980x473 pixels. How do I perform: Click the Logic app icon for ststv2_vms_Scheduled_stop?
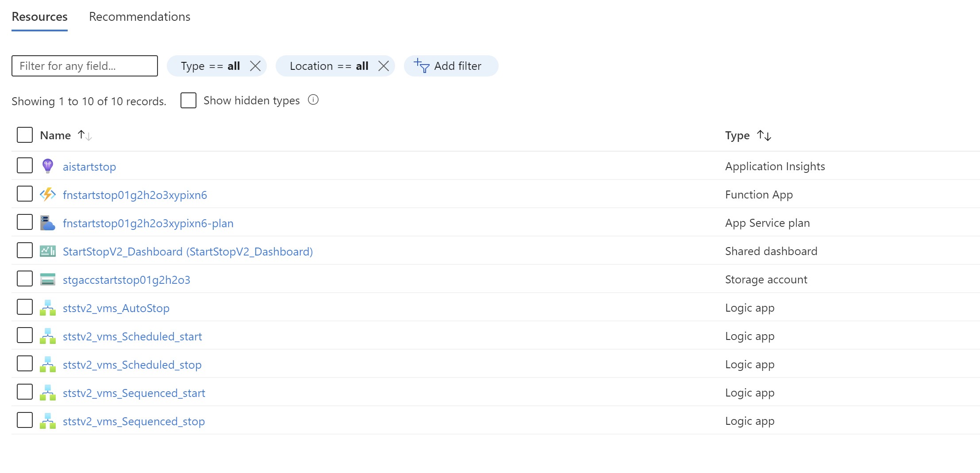(x=48, y=364)
